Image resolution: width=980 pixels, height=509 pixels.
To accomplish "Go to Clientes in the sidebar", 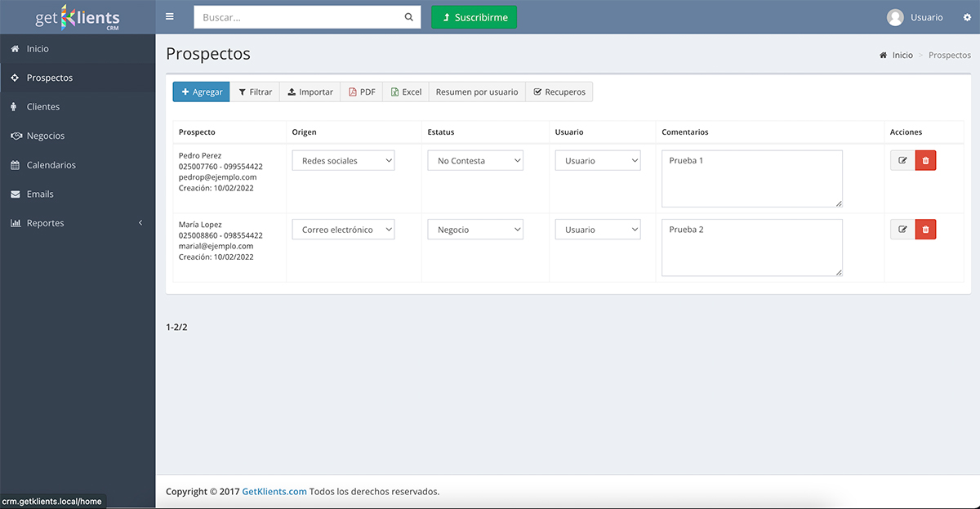I will click(42, 107).
